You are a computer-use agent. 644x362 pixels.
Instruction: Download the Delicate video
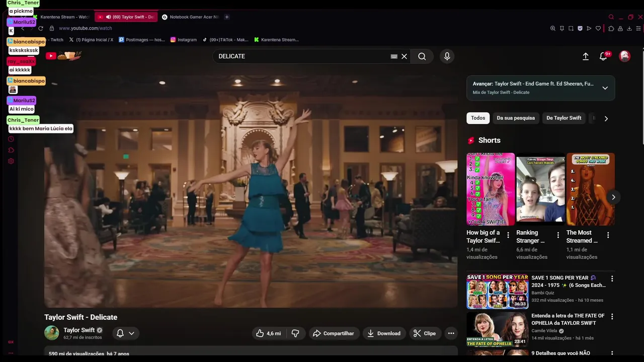pos(384,333)
